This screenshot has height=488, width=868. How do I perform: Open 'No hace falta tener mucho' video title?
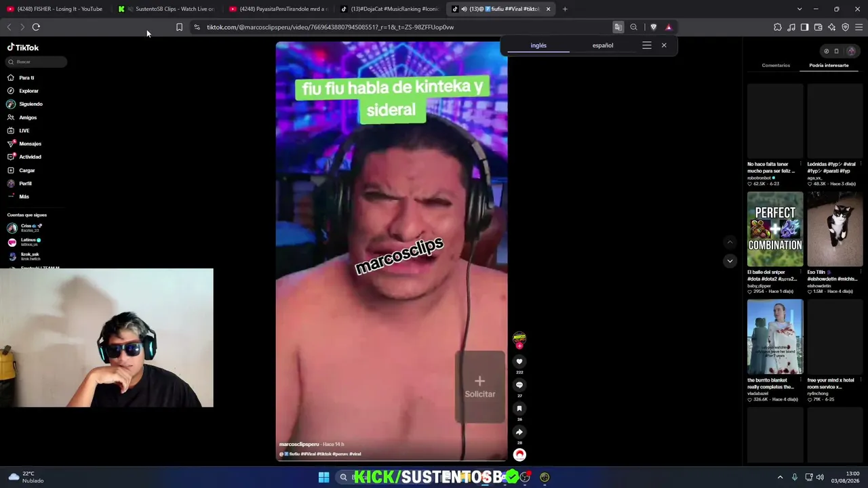click(x=771, y=167)
